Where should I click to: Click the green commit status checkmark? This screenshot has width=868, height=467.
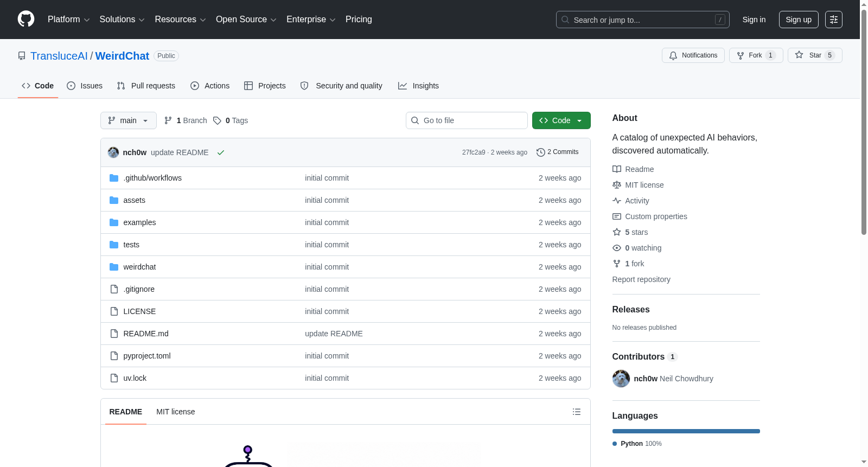(221, 152)
